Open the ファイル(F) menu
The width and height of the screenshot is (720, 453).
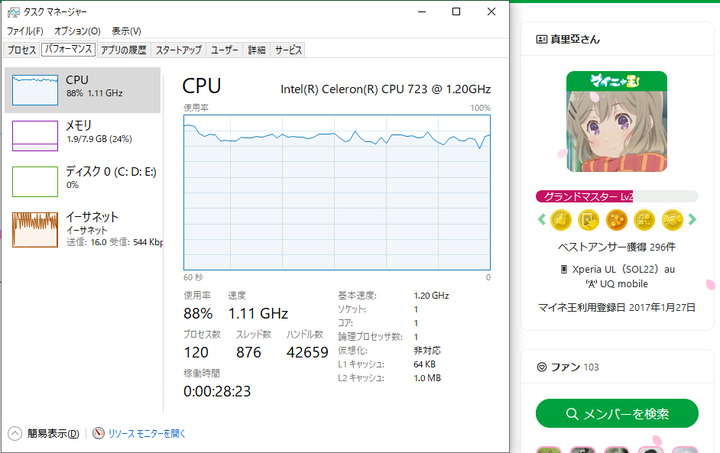(x=25, y=31)
